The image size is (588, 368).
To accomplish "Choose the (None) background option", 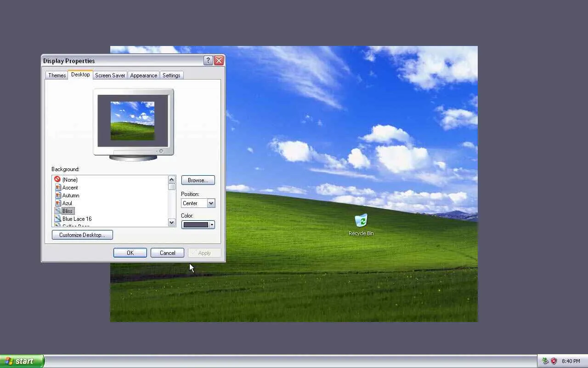I will pos(70,180).
